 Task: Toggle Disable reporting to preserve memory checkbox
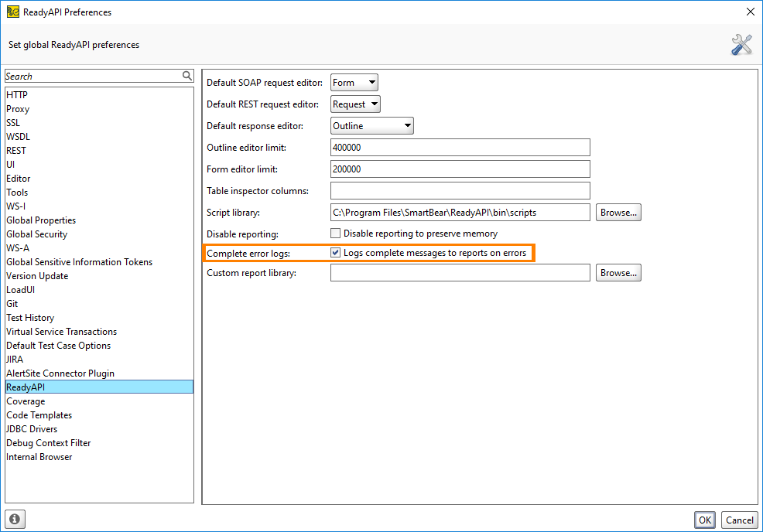point(335,234)
